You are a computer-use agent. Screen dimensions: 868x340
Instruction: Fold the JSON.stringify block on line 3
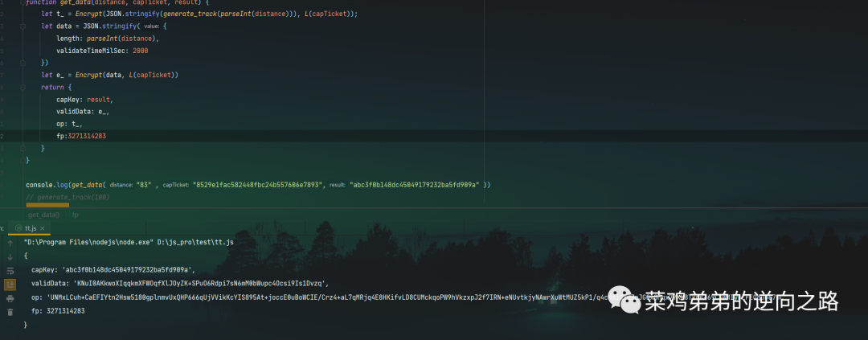tap(22, 27)
